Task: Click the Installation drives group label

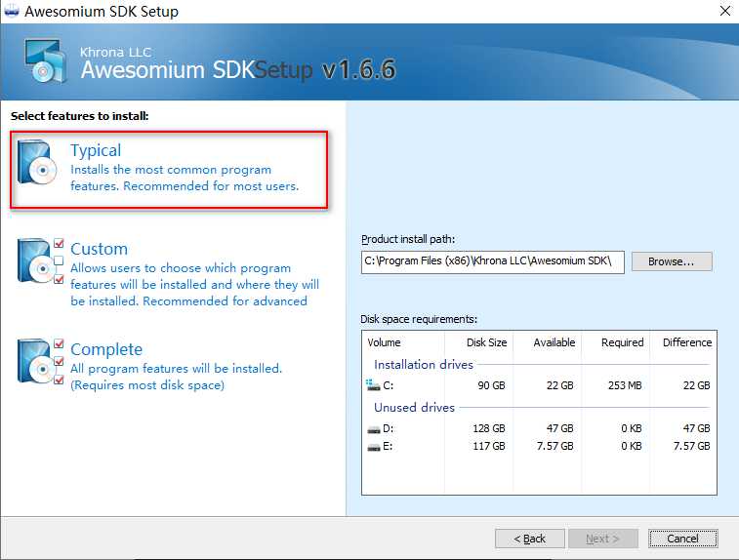Action: pos(424,365)
